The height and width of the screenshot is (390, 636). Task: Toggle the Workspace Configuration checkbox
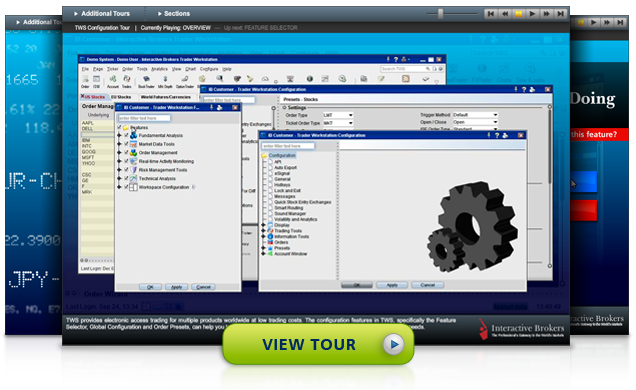click(126, 187)
